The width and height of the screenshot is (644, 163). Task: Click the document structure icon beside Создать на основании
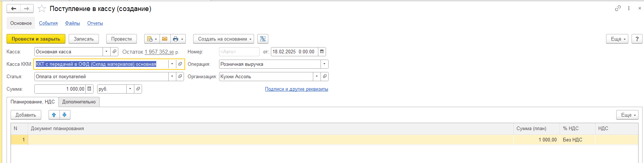(263, 39)
